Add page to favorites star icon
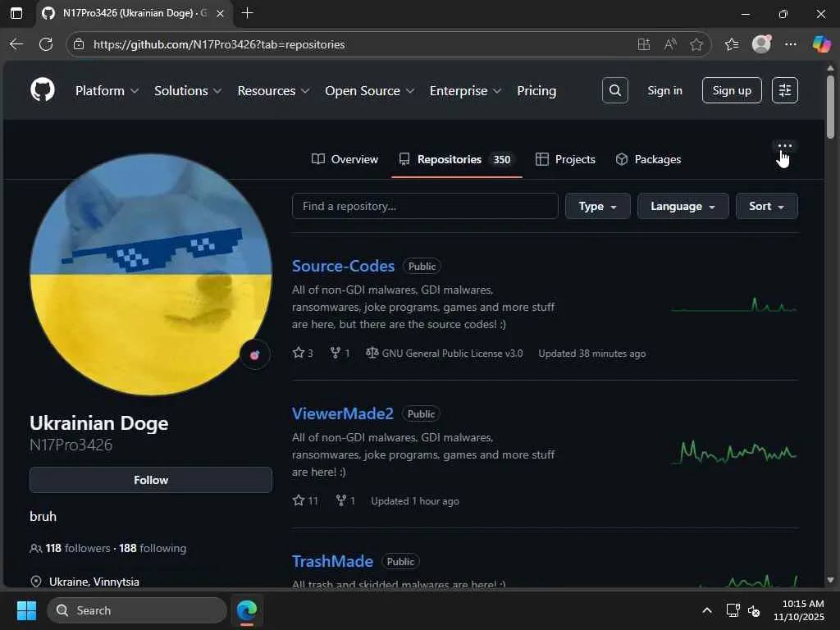Image resolution: width=840 pixels, height=630 pixels. point(696,44)
